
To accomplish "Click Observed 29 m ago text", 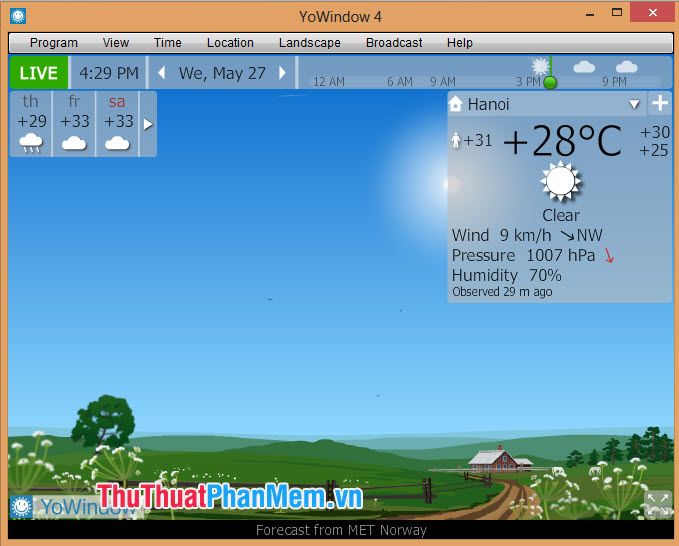I will (502, 292).
